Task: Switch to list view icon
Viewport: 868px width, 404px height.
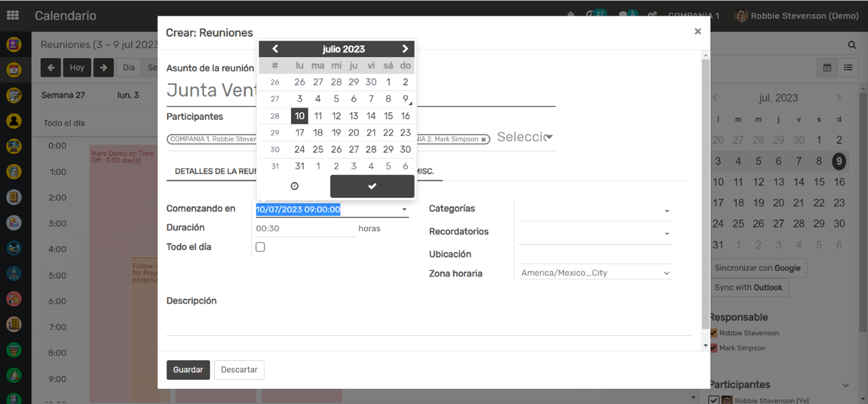Action: click(x=848, y=68)
